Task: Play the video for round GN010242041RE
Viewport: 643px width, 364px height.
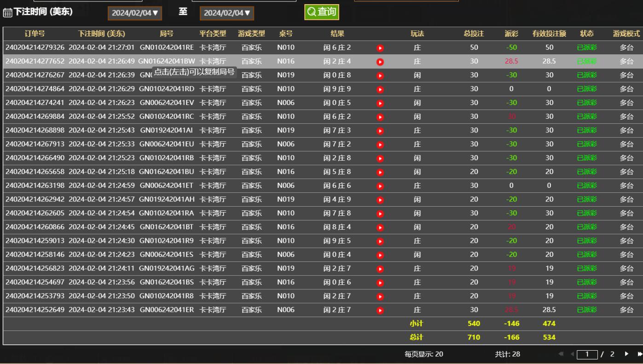Action: (x=380, y=48)
